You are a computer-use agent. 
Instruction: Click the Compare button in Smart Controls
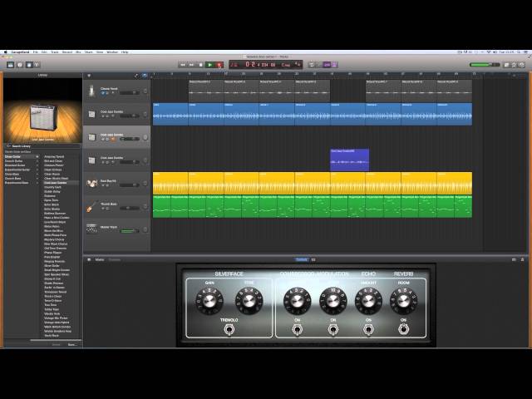tap(115, 259)
